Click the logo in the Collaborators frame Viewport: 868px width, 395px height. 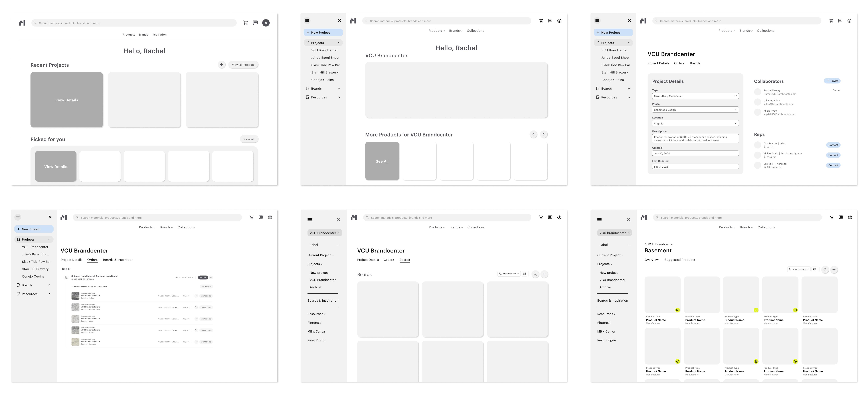[x=643, y=21]
